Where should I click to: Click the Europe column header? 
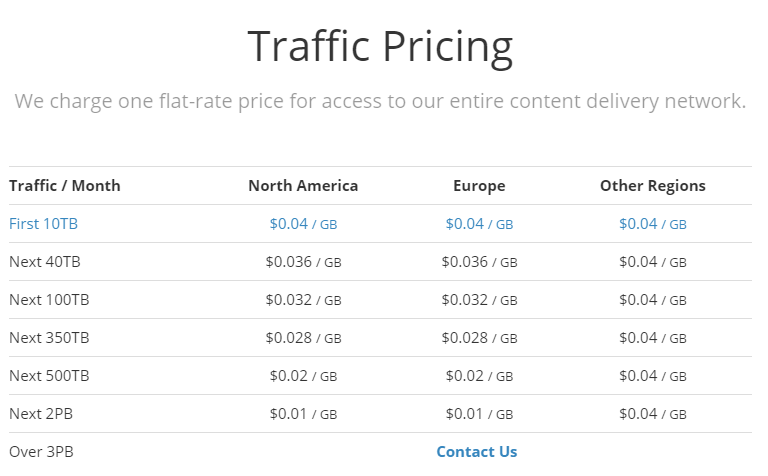point(479,186)
